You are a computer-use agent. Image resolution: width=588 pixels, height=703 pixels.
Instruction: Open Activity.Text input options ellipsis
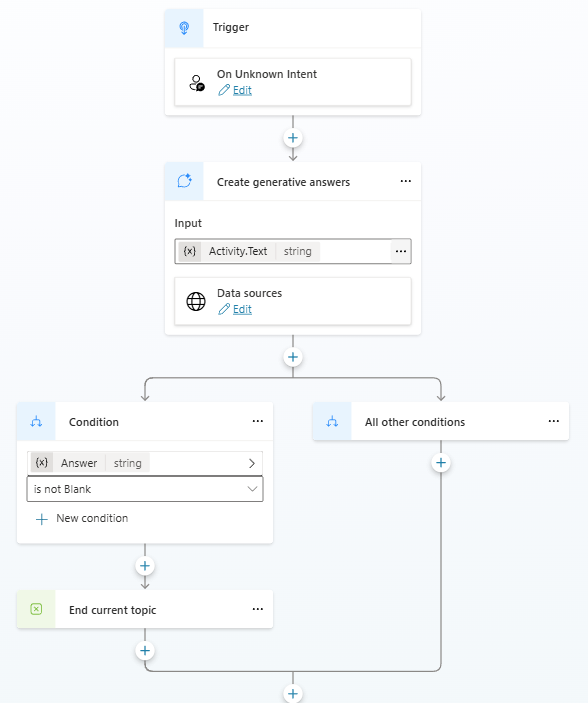401,251
